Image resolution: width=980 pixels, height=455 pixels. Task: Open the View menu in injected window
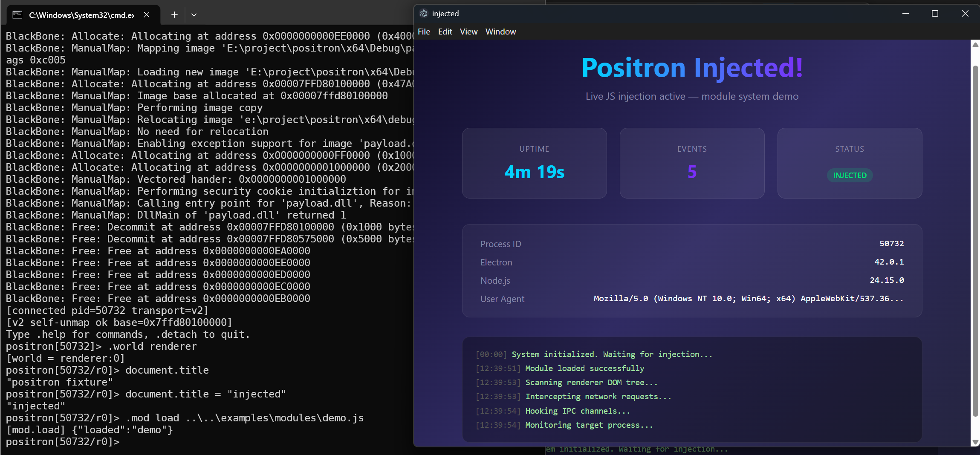[x=468, y=32]
